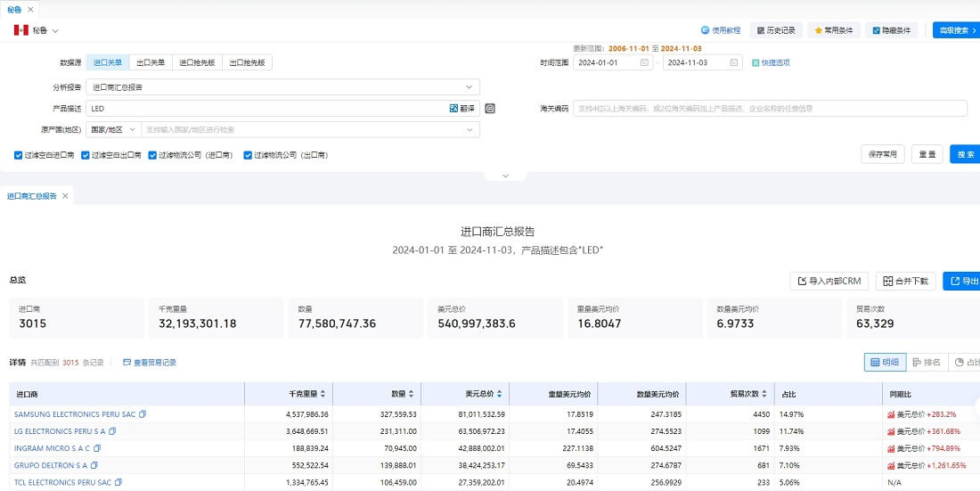Open 国家/地区 type dropdown

(x=114, y=129)
